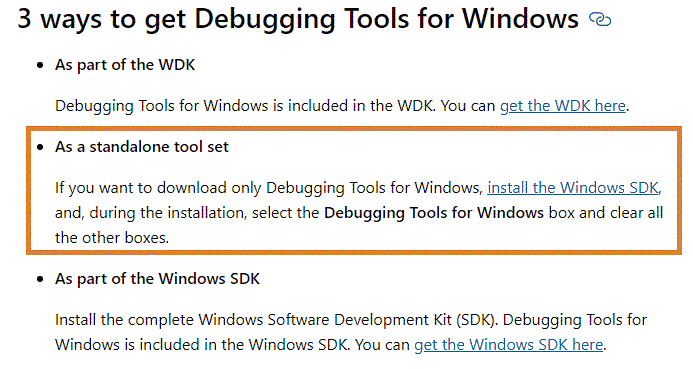The width and height of the screenshot is (693, 369).
Task: Click the text 'the other boxes.'
Action: pos(112,238)
